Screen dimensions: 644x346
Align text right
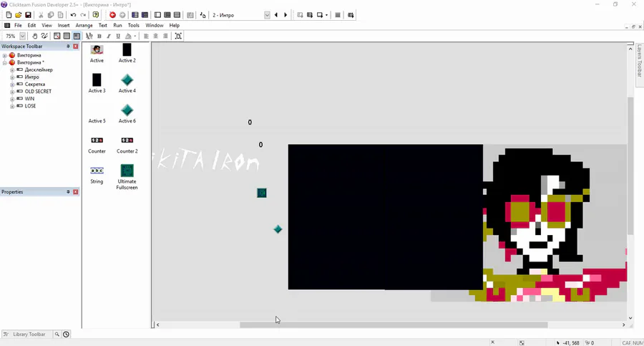165,37
